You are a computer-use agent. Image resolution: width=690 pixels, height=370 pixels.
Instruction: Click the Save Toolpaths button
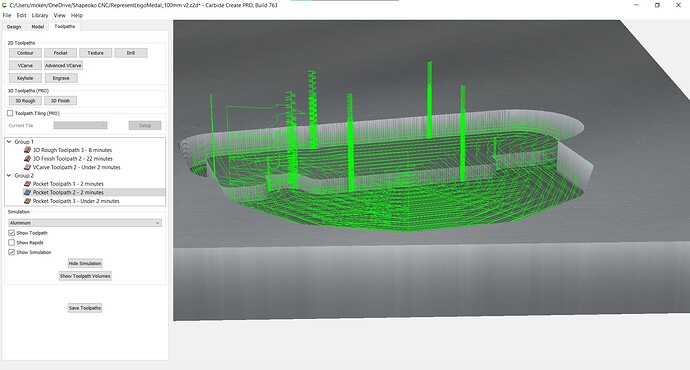tap(85, 308)
